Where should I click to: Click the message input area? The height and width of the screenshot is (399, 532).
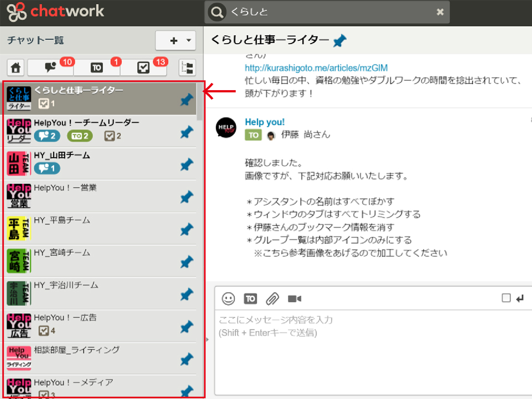coord(373,352)
